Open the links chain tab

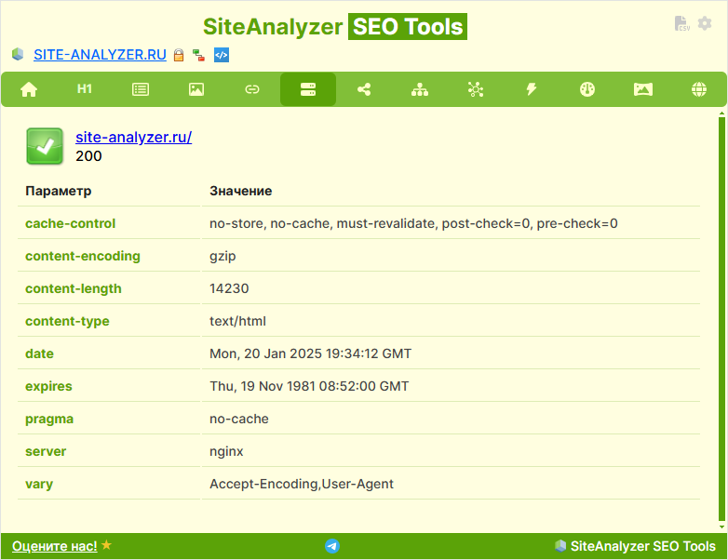252,89
